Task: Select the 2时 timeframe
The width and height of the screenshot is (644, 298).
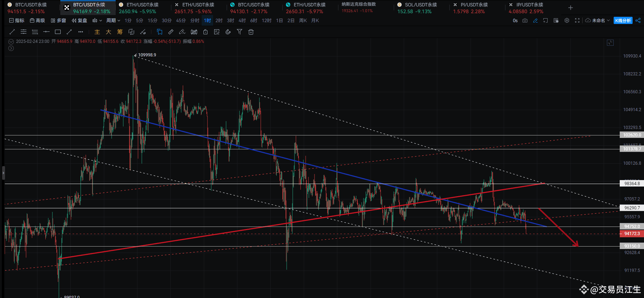Action: [x=219, y=20]
